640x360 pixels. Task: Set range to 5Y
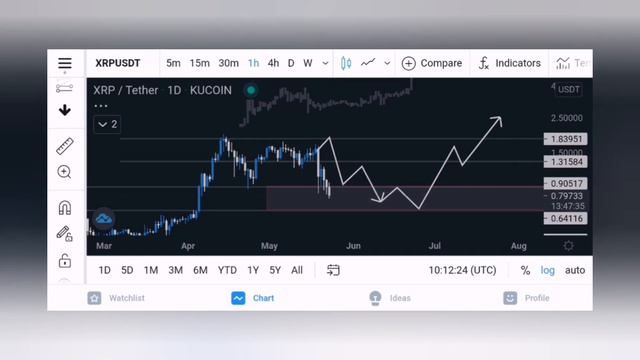[x=275, y=270]
